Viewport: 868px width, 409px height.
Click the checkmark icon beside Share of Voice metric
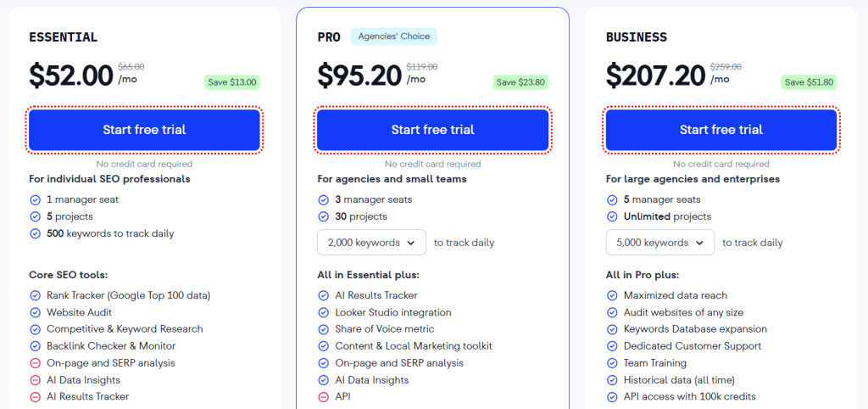click(x=324, y=329)
